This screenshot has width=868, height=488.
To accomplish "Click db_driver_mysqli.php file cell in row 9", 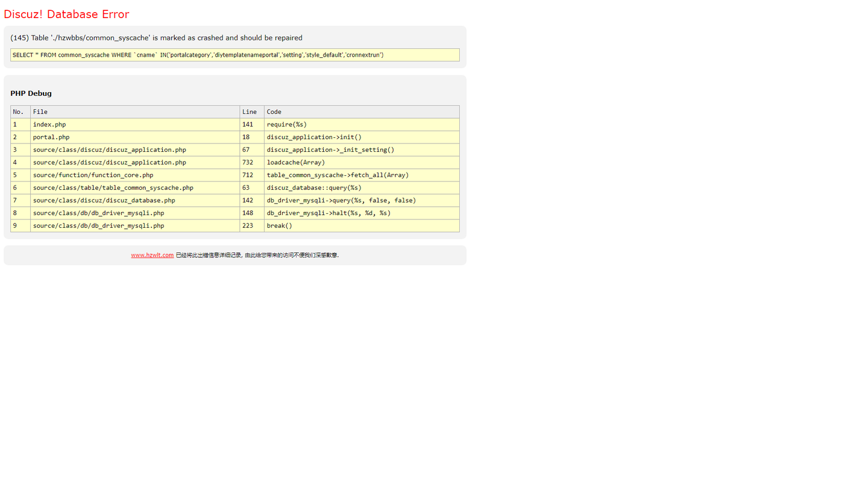I will coord(135,226).
